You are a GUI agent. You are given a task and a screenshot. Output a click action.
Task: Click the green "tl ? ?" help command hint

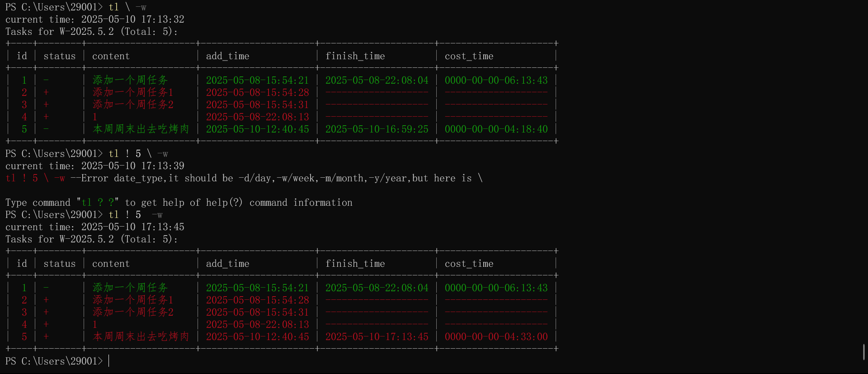97,203
